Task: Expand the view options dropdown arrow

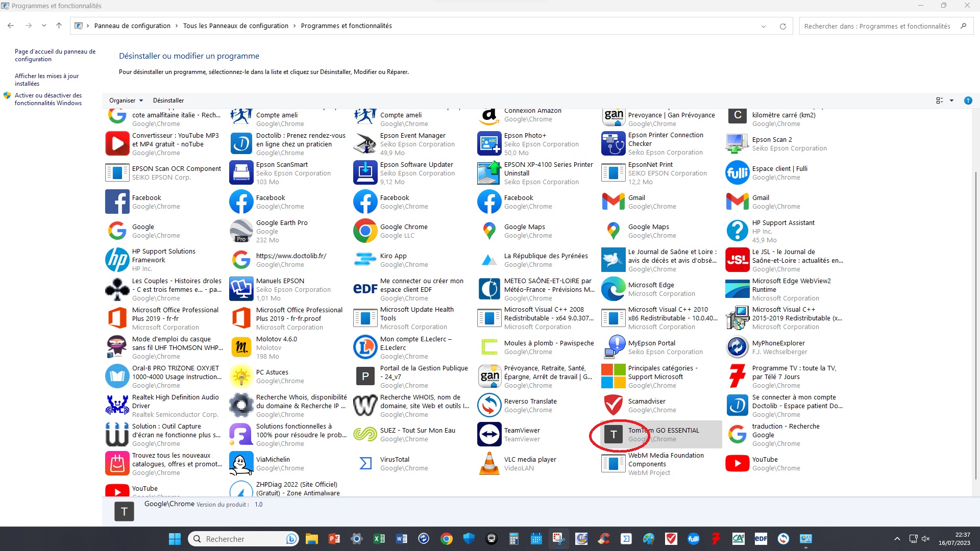Action: point(951,101)
